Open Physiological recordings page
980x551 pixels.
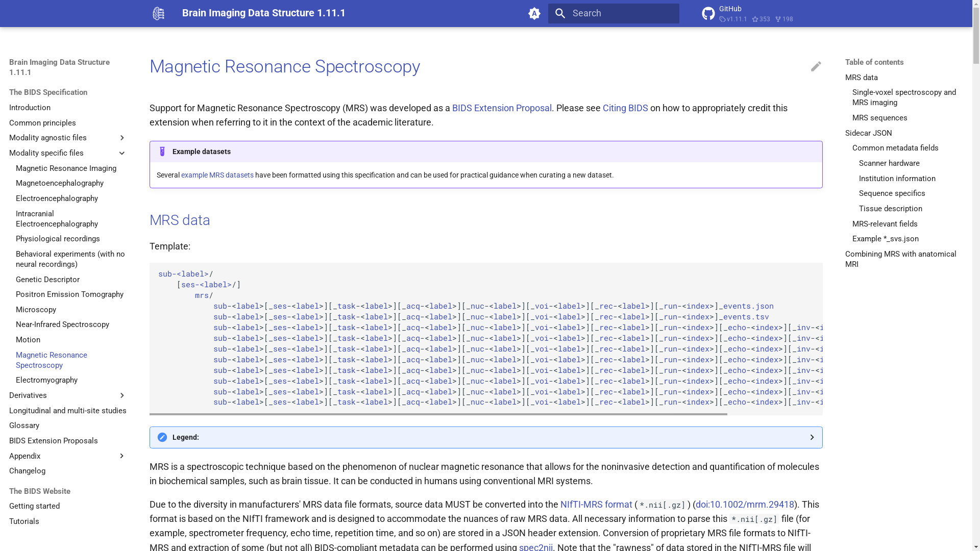pos(58,239)
